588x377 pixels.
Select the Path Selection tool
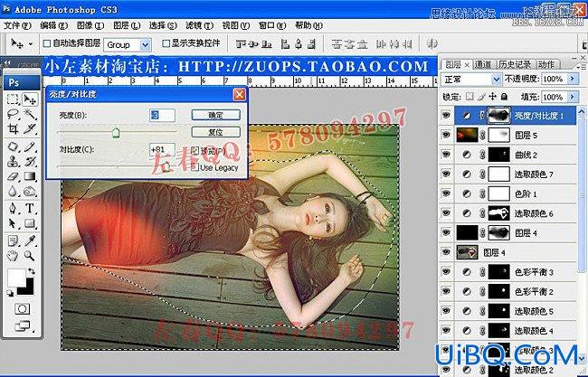point(13,223)
